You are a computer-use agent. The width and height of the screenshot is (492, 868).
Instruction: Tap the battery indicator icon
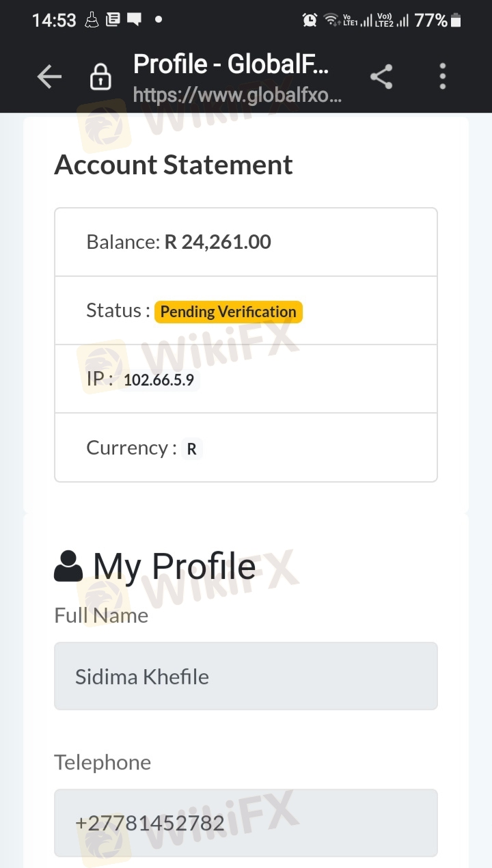click(456, 21)
